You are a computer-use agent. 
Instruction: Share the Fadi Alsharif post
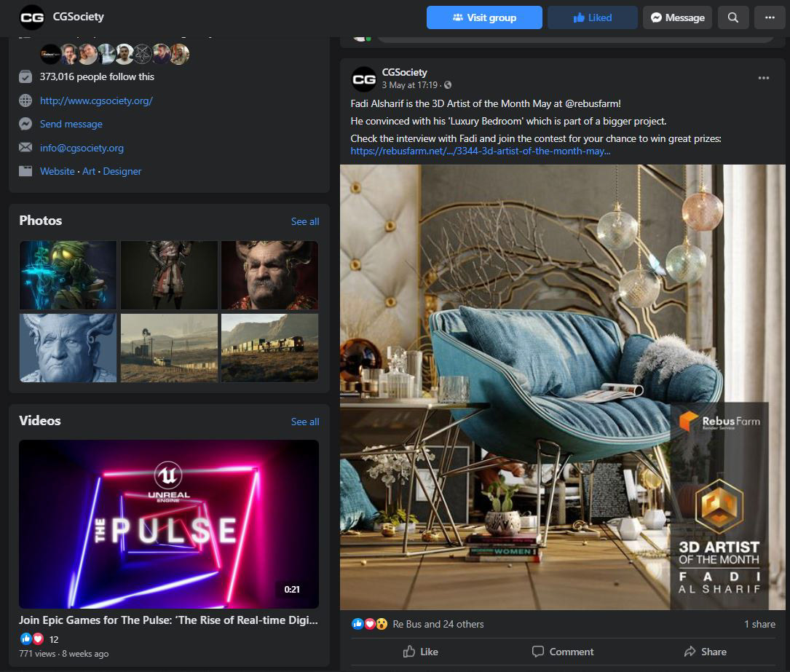706,652
